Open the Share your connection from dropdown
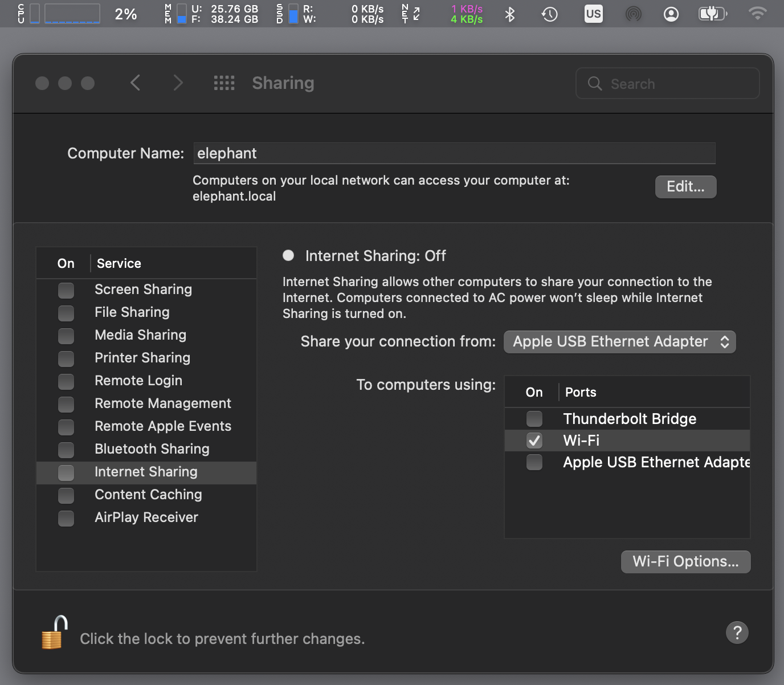This screenshot has height=685, width=784. 620,342
